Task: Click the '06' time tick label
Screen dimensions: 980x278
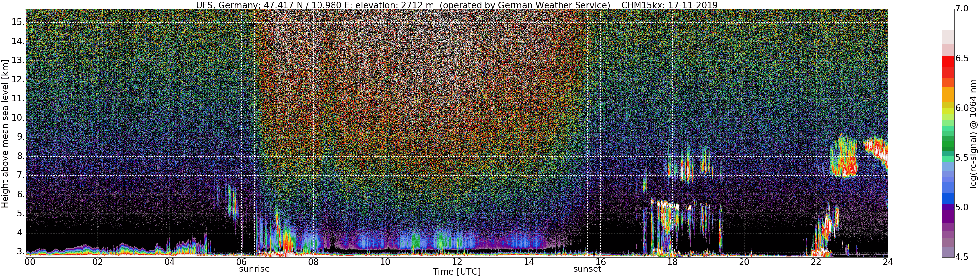Action: (242, 262)
